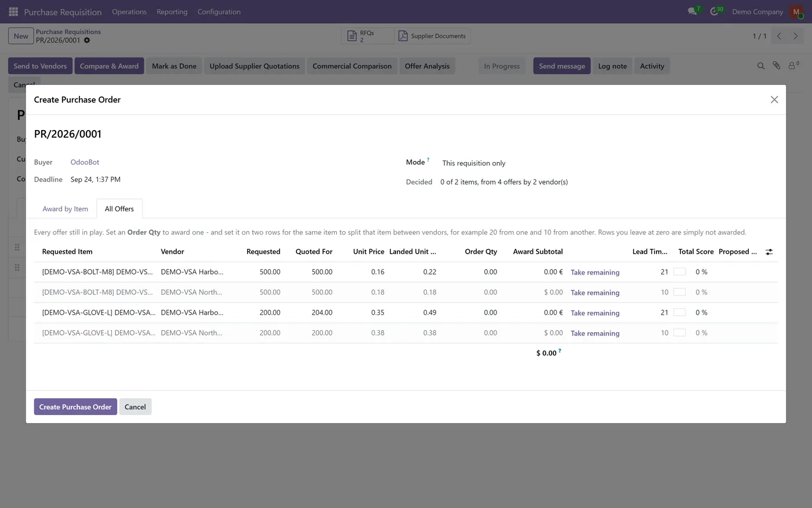The image size is (812, 508).
Task: Click Landed Unit value 0.49
Action: point(430,312)
